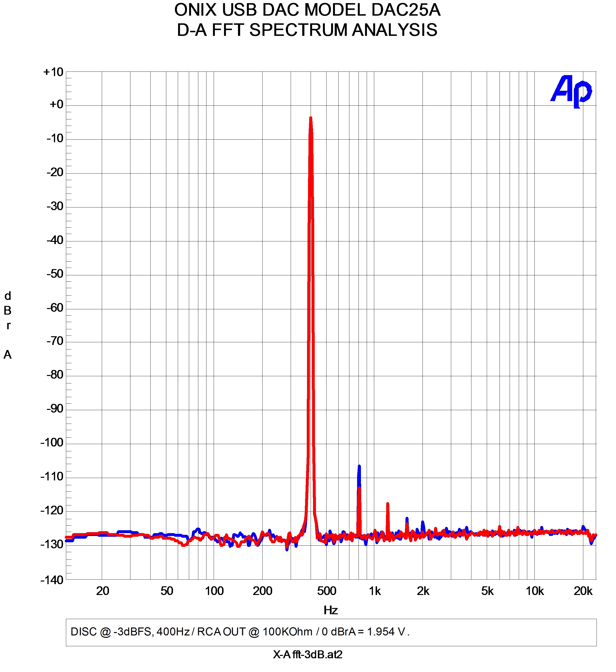
Task: Click the '20' frequency axis label
Action: (102, 591)
